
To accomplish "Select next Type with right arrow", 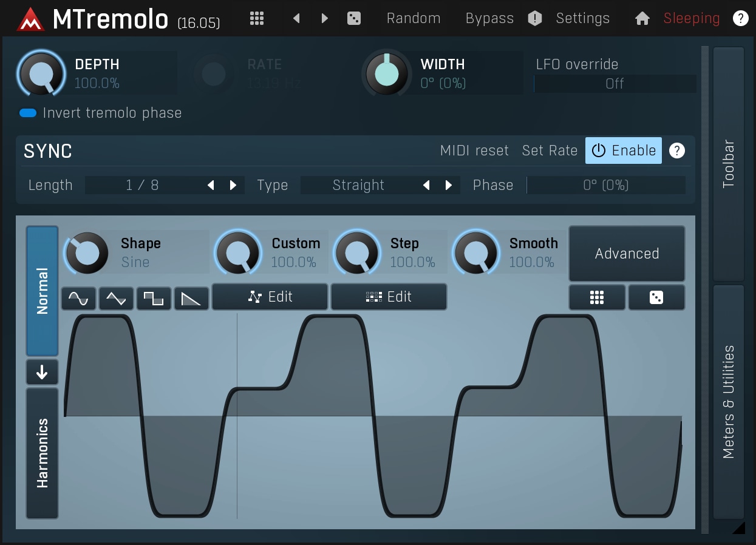I will point(449,185).
